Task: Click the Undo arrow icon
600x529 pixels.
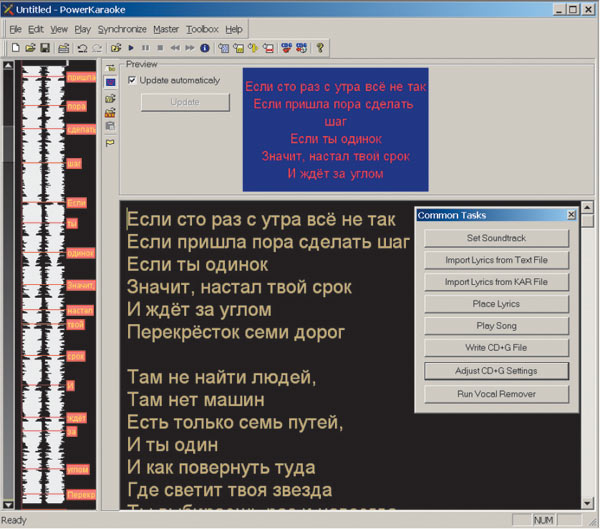Action: 82,47
